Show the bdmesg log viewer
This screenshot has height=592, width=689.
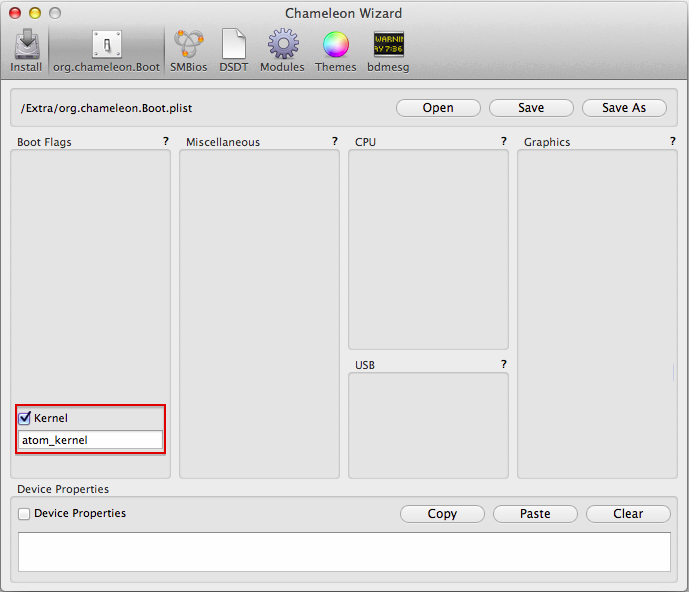click(388, 50)
